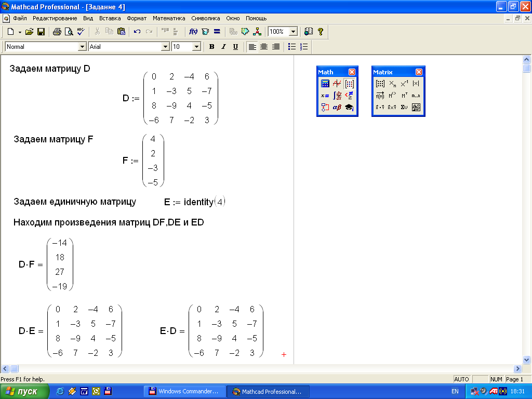Click the Help question mark icon

click(320, 32)
